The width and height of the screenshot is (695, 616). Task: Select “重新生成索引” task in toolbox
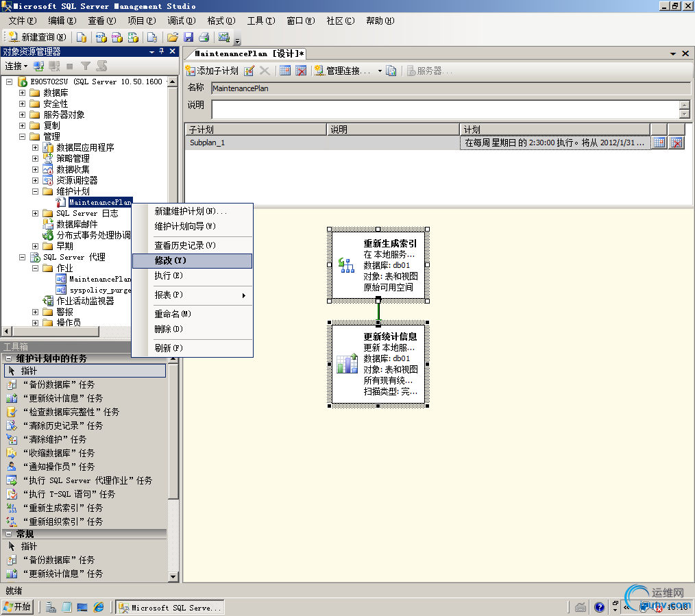(x=63, y=508)
